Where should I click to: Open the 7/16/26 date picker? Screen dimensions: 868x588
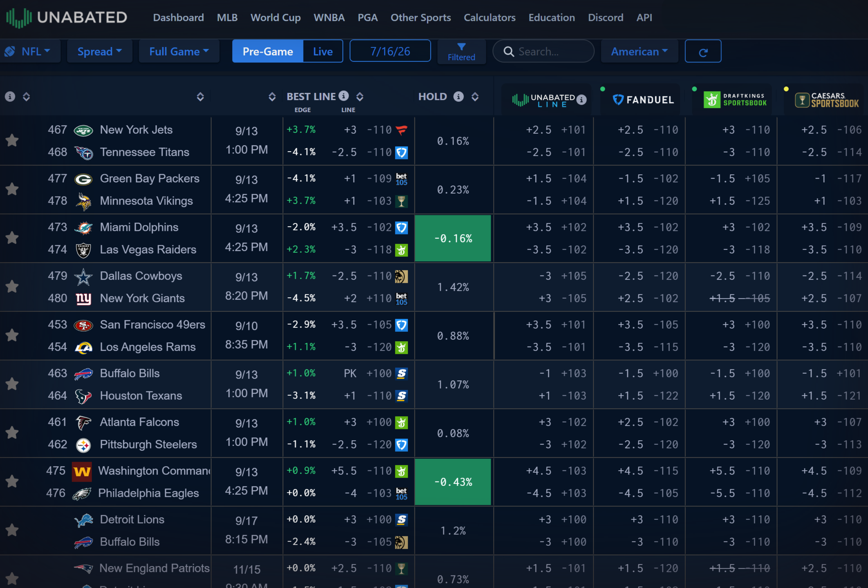[390, 51]
